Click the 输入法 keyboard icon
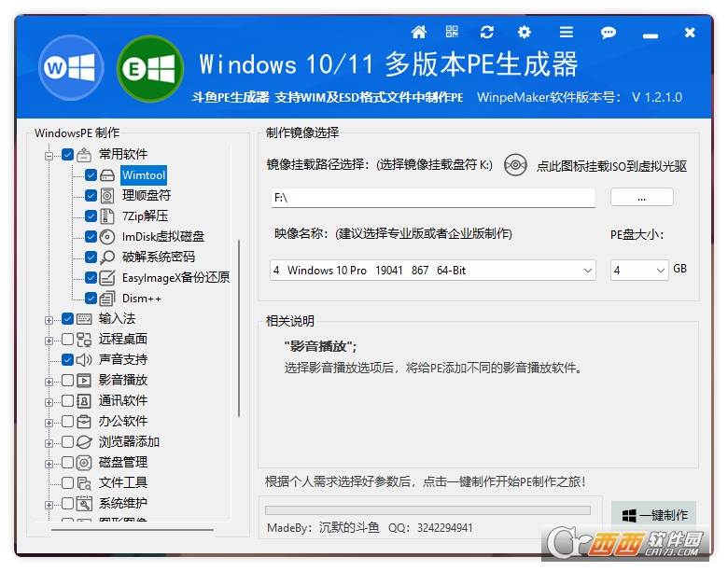This screenshot has height=571, width=728. coord(84,318)
